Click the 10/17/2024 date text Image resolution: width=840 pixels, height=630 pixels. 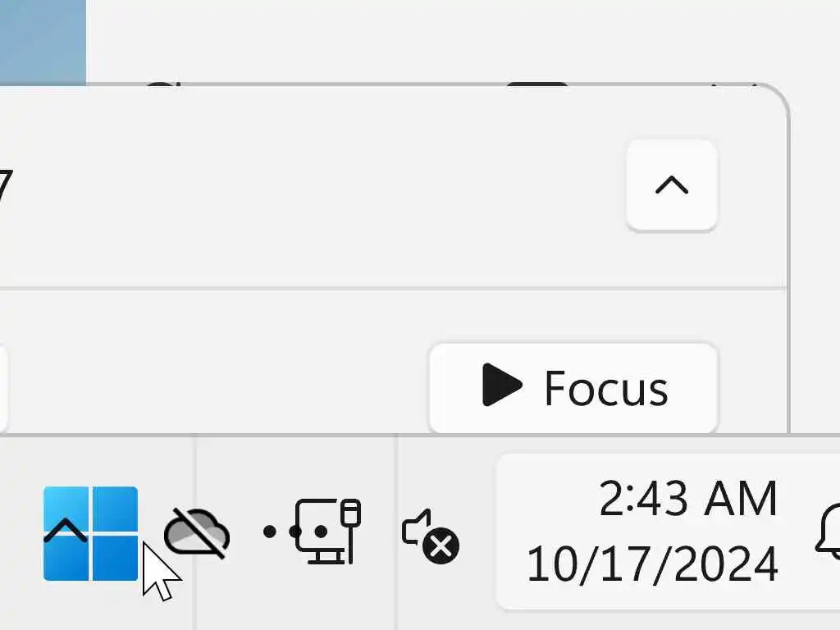click(x=652, y=564)
